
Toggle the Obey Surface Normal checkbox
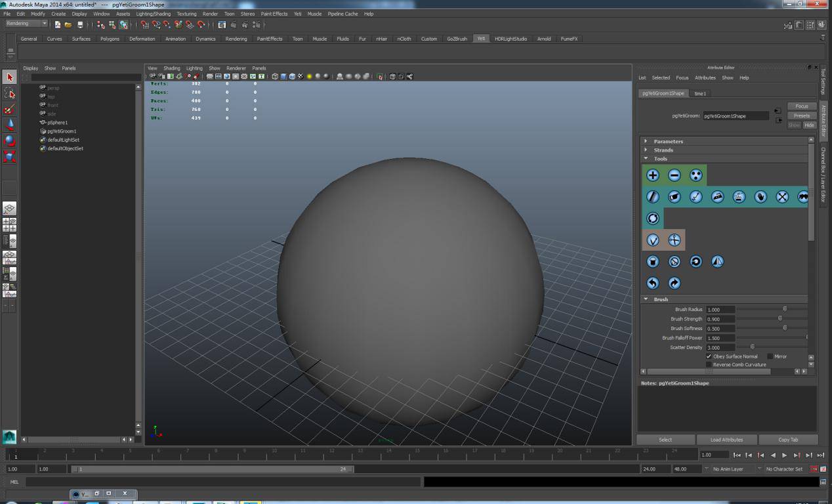709,356
